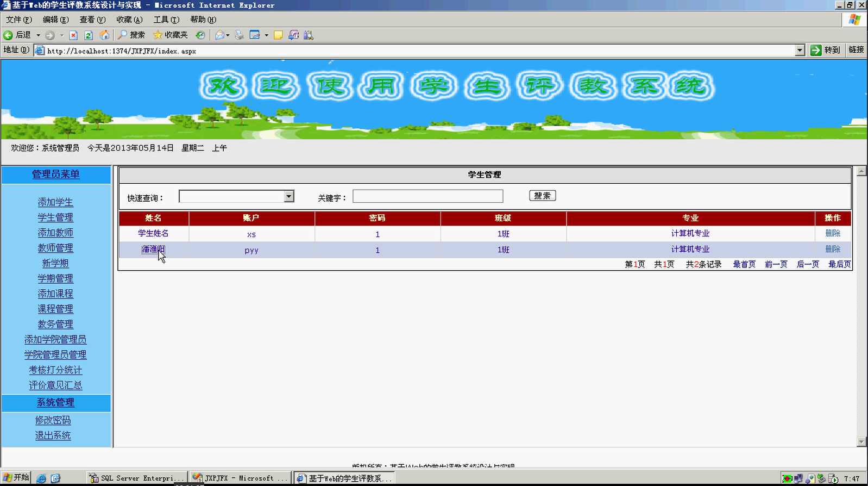
Task: Click the pyy account cell
Action: tap(251, 250)
